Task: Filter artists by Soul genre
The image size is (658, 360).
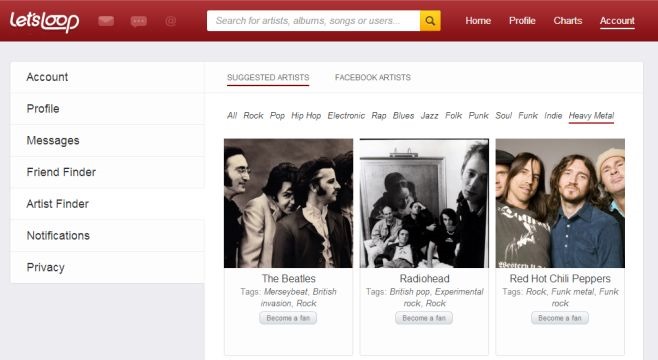Action: tap(504, 115)
